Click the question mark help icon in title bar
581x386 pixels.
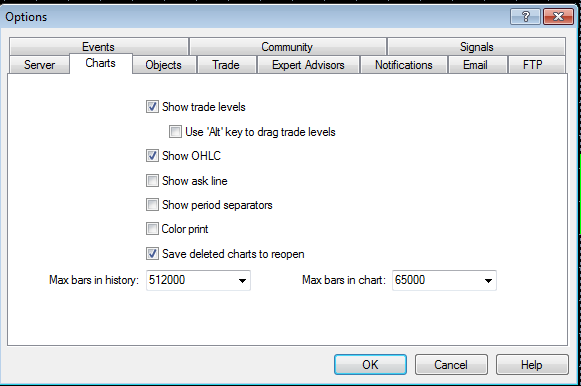click(x=525, y=17)
